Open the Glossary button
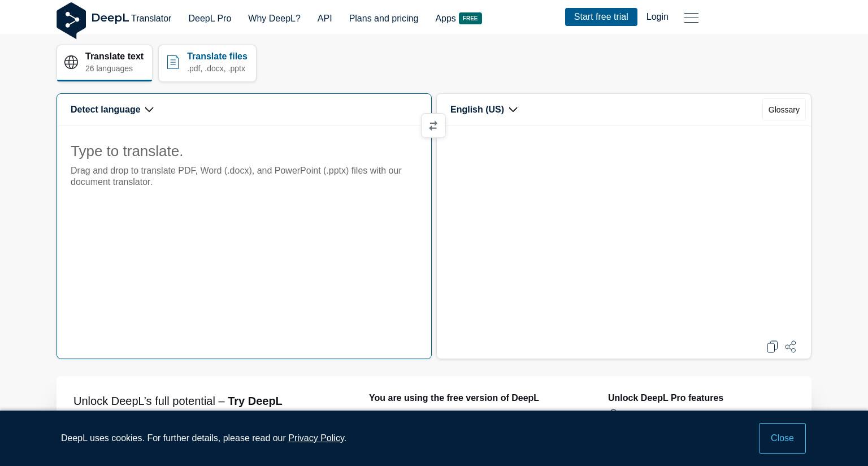This screenshot has height=466, width=868. tap(784, 110)
